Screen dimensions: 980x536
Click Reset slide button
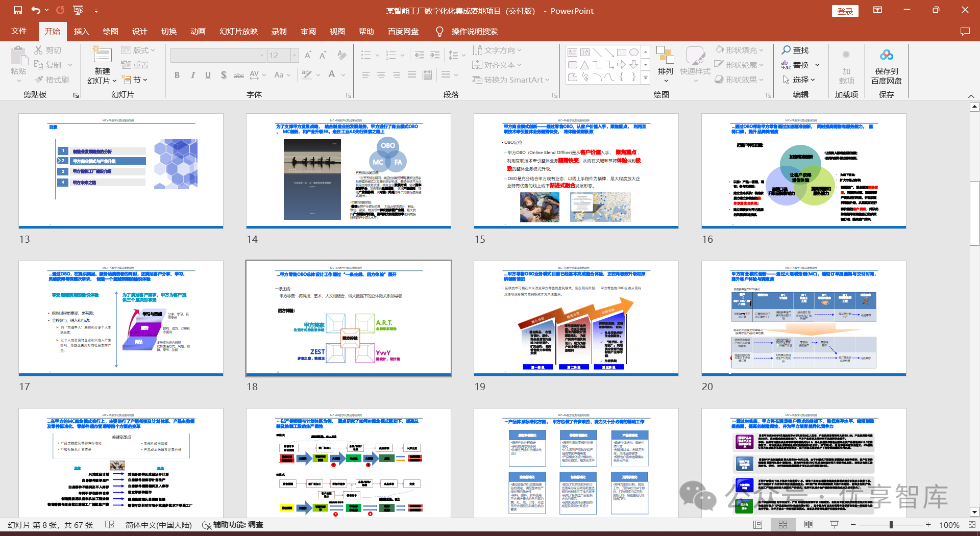tap(135, 65)
